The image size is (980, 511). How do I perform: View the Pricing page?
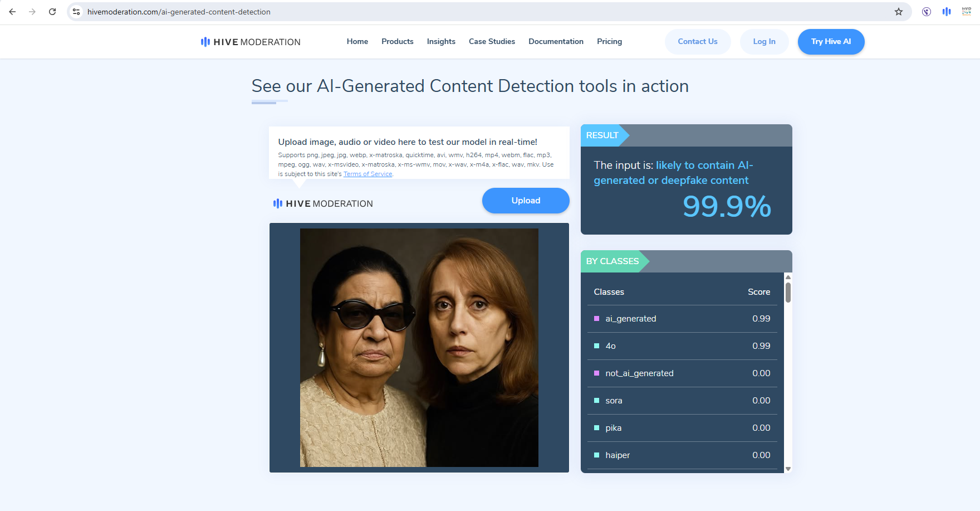tap(609, 41)
